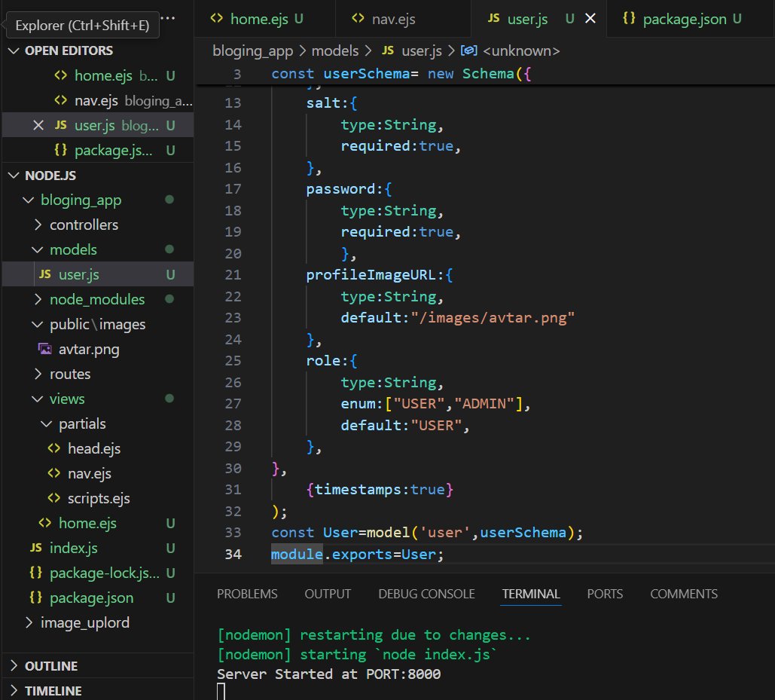
Task: Select the TERMINAL panel tab
Action: pos(531,594)
